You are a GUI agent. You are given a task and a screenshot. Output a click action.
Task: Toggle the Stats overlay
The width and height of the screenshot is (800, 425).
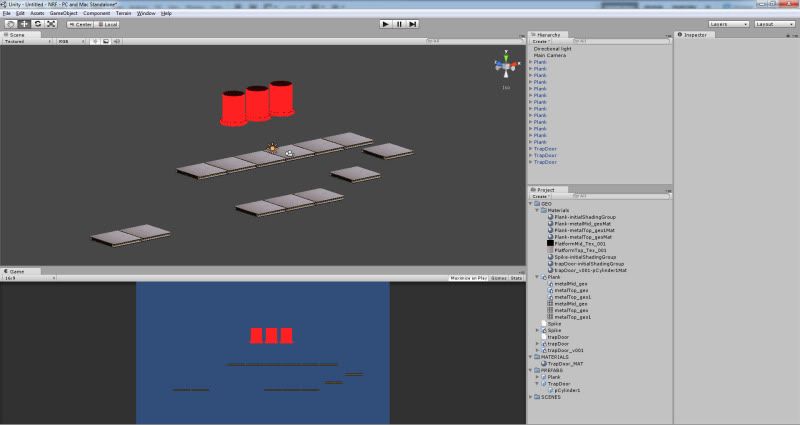point(516,277)
